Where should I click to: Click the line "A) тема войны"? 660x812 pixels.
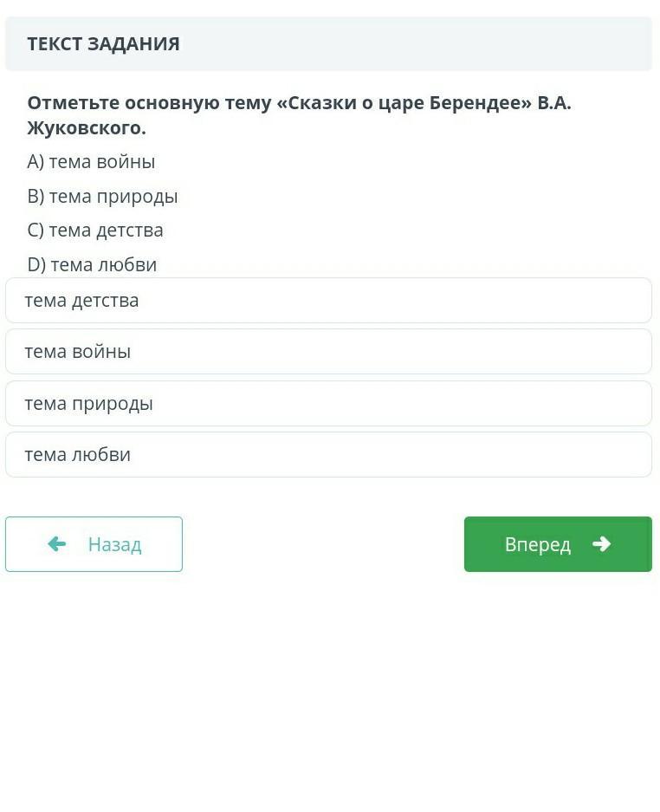[91, 162]
